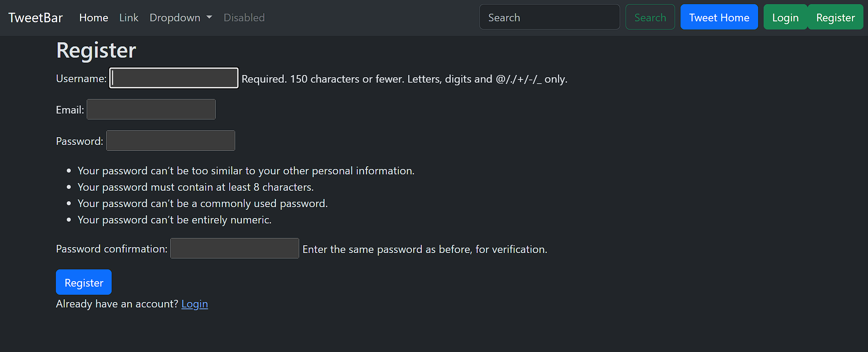Image resolution: width=868 pixels, height=352 pixels.
Task: Click the Dropdown caret arrow
Action: pos(209,17)
